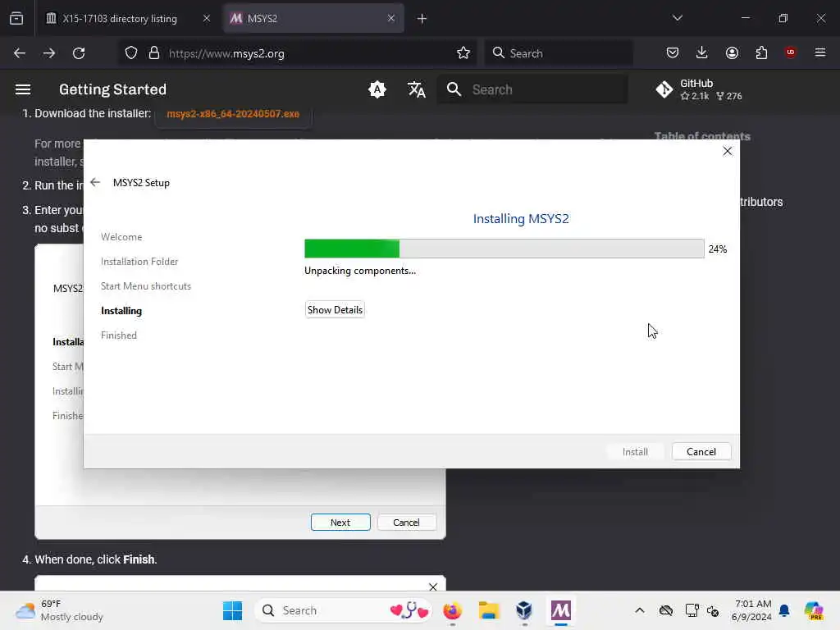Go forward one page in Firefox
The image size is (840, 630).
(x=48, y=53)
